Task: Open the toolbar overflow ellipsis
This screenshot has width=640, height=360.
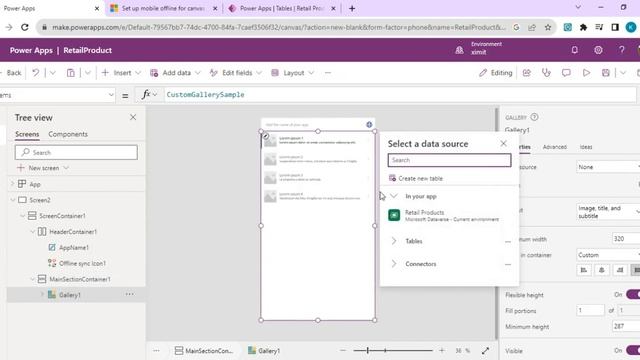Action: tap(327, 73)
